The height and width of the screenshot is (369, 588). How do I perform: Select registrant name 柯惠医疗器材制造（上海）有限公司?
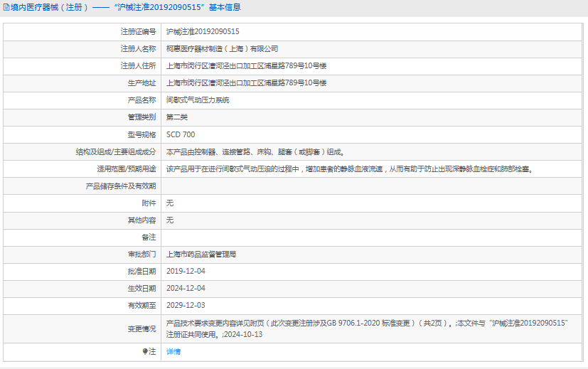click(x=222, y=49)
